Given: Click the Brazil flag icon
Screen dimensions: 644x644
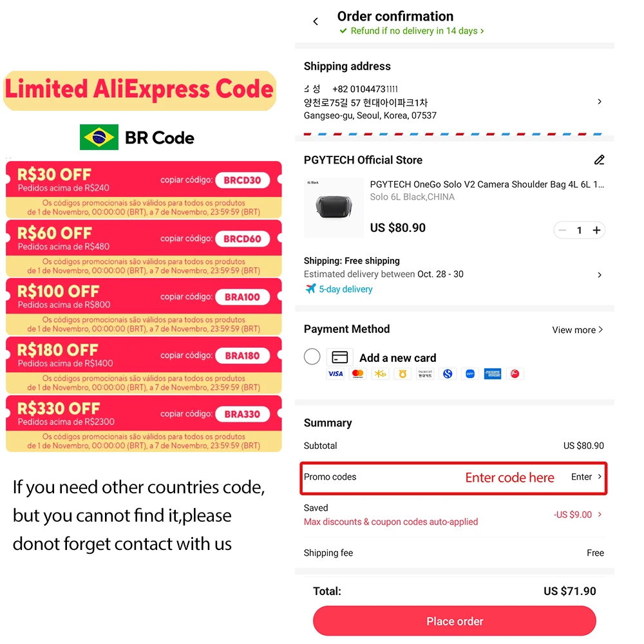Looking at the screenshot, I should pyautogui.click(x=99, y=137).
